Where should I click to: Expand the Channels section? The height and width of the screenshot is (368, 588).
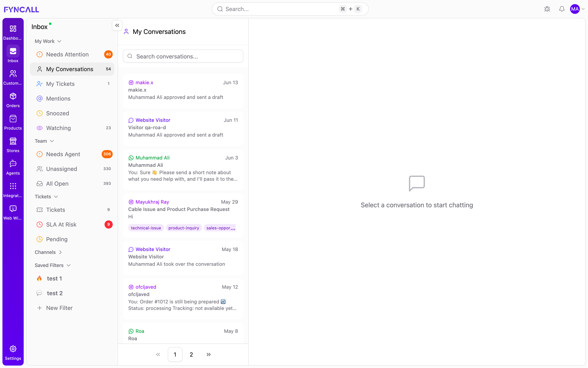click(x=48, y=252)
